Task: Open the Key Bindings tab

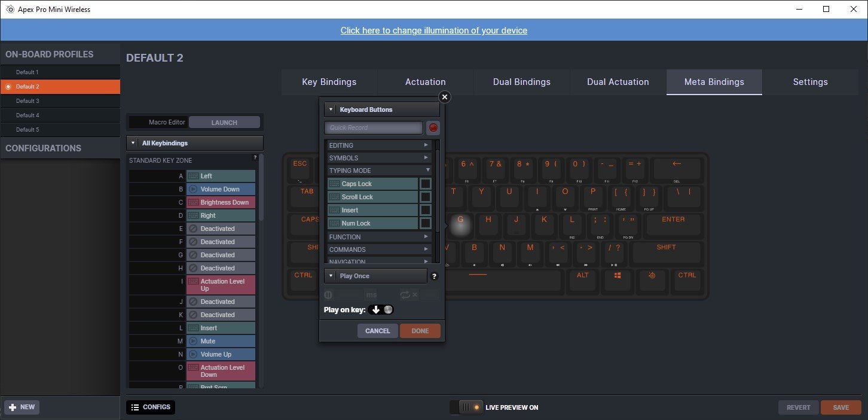Action: 329,82
